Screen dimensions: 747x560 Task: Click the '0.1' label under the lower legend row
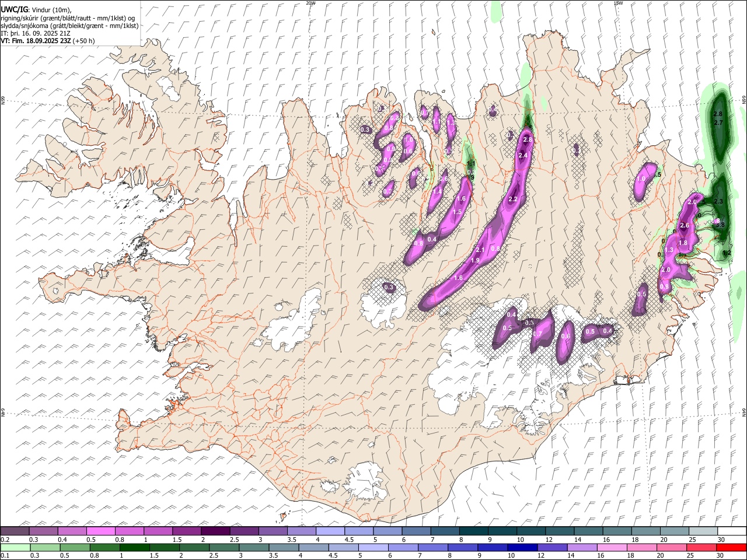tap(5, 555)
